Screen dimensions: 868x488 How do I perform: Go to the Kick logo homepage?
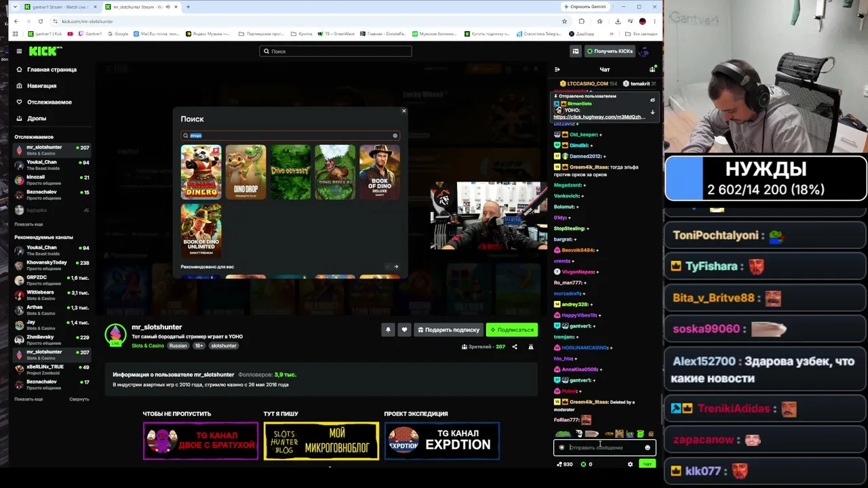(x=45, y=51)
